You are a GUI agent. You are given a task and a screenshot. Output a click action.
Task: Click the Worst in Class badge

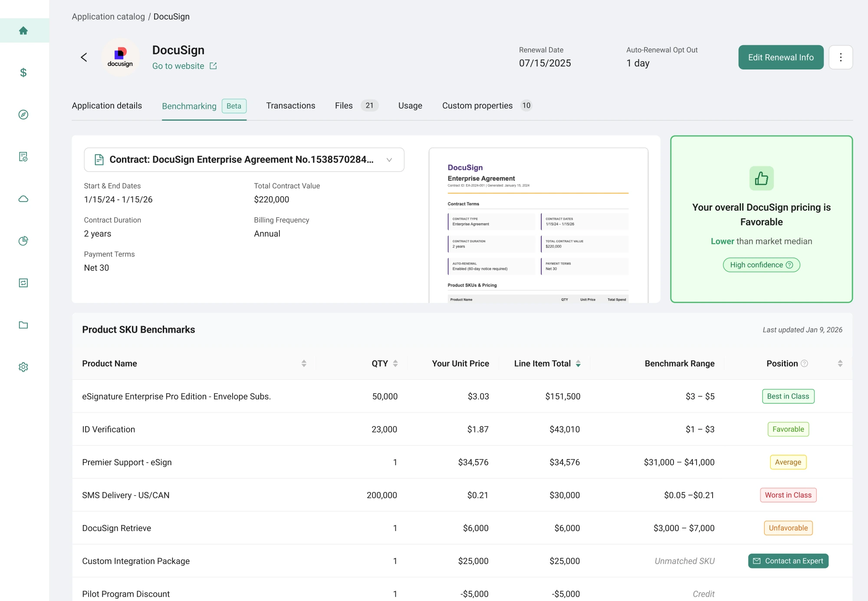click(788, 495)
